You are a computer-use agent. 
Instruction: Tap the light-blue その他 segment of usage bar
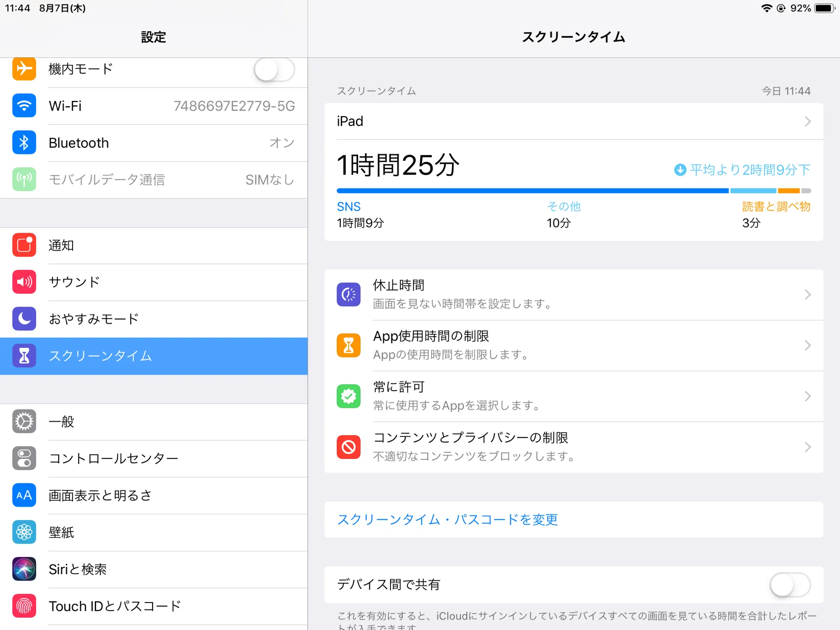coord(753,191)
